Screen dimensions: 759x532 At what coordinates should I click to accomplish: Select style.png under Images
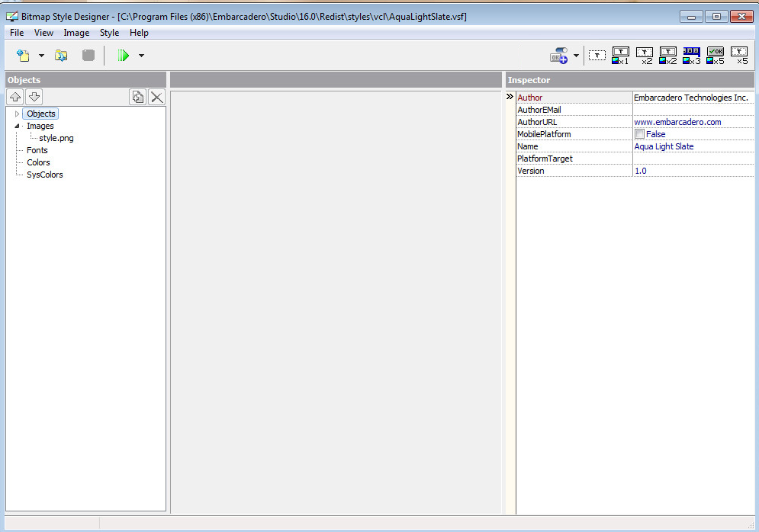tap(56, 138)
